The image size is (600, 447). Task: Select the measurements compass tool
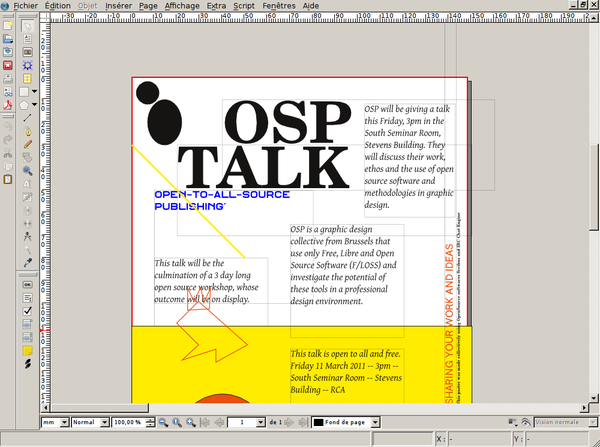click(27, 237)
